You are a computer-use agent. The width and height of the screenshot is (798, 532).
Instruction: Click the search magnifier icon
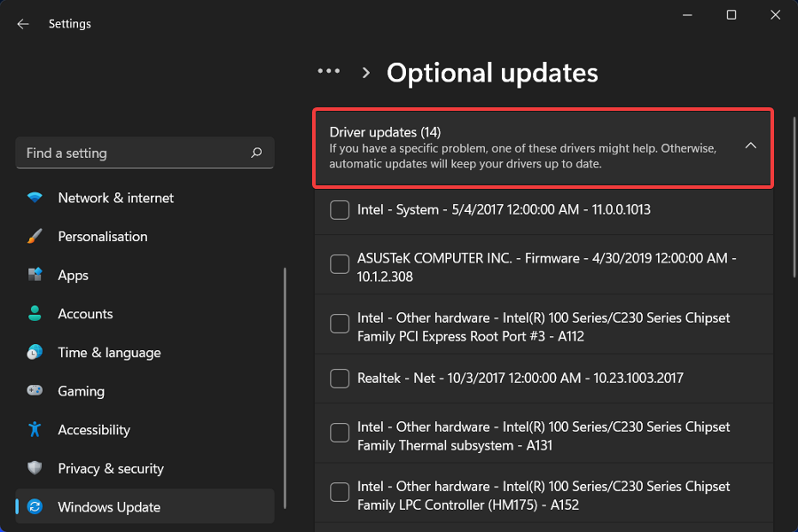pyautogui.click(x=256, y=153)
